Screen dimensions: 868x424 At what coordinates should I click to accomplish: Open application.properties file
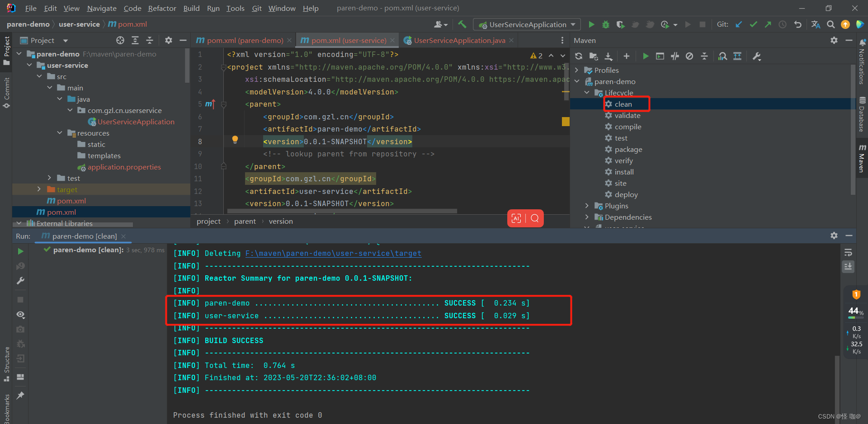(x=124, y=167)
